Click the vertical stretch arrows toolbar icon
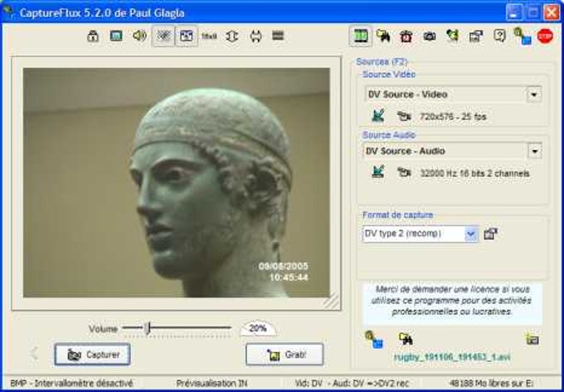This screenshot has height=392, width=564. coord(232,36)
